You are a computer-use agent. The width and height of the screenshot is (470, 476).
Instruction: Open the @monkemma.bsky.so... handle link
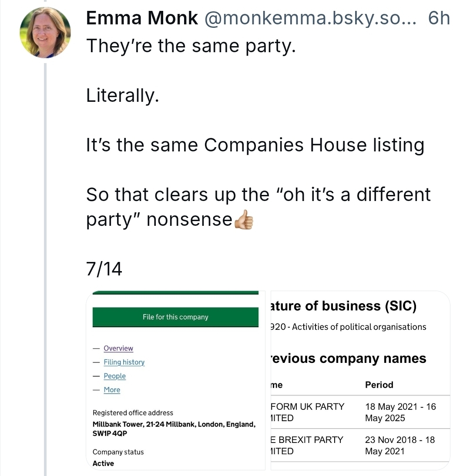(x=311, y=19)
